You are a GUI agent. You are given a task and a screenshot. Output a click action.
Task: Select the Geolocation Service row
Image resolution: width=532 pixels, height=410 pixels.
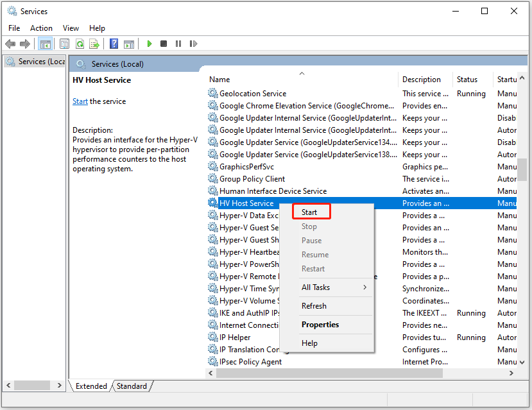coord(253,94)
